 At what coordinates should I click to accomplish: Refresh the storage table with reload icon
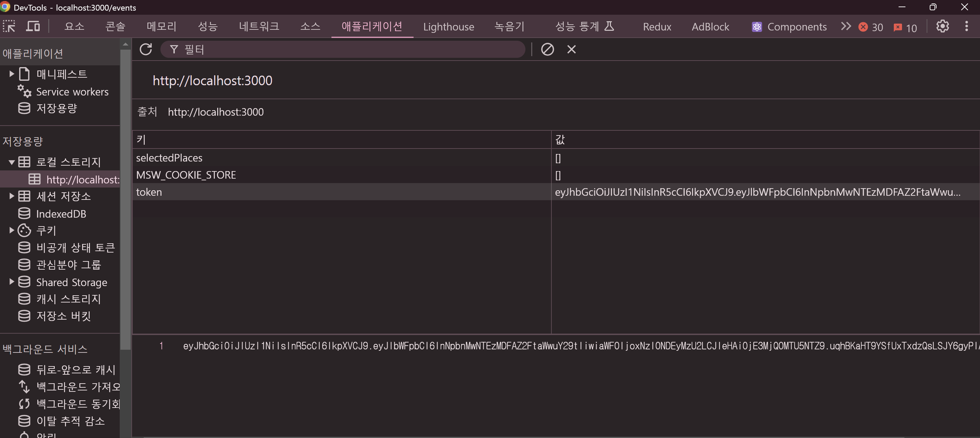point(146,50)
